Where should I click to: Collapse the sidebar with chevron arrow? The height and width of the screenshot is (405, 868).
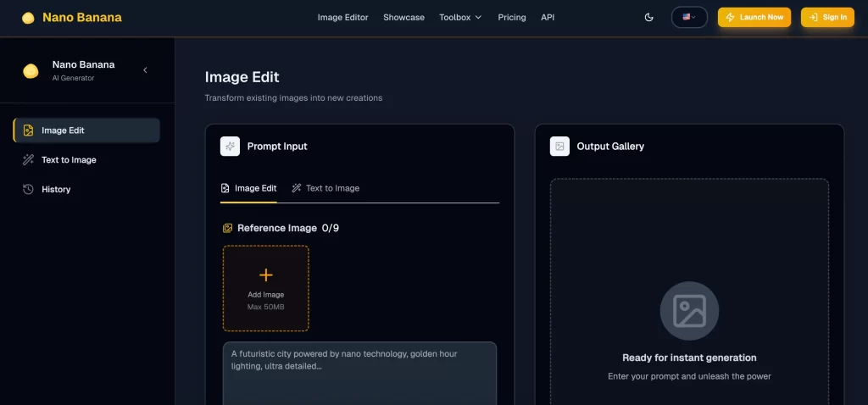coord(145,70)
